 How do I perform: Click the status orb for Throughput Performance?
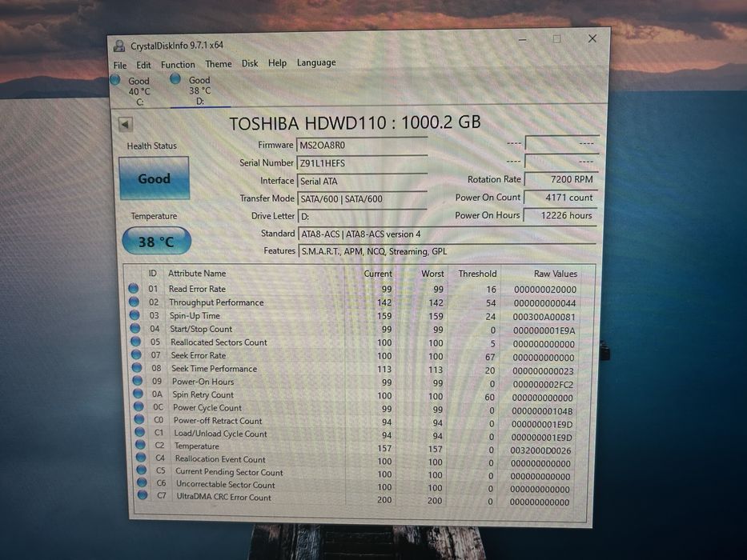134,302
